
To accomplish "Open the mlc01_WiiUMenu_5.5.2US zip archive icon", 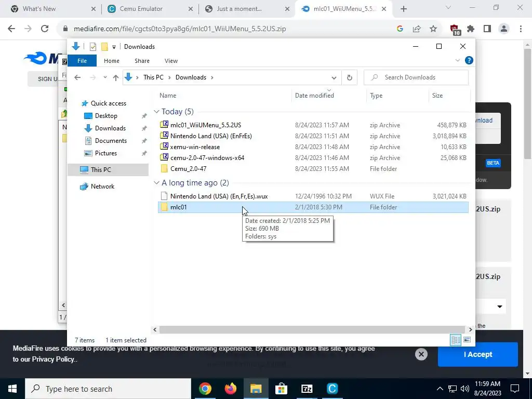I will 164,125.
